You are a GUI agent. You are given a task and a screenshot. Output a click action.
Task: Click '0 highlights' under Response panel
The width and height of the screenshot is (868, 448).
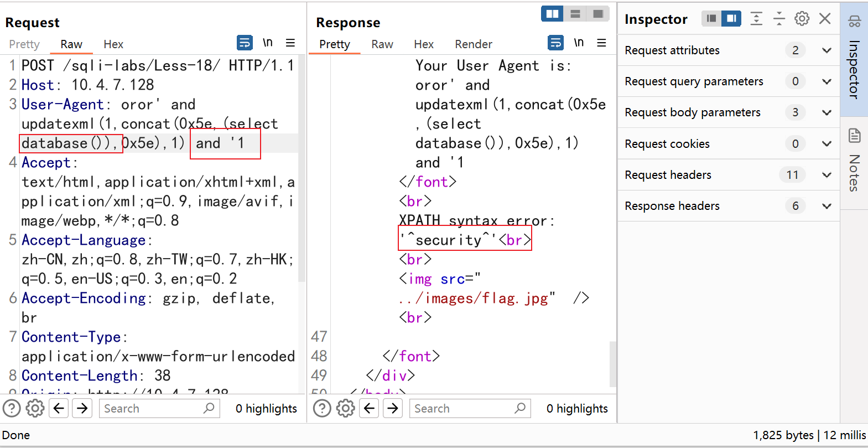pyautogui.click(x=577, y=409)
